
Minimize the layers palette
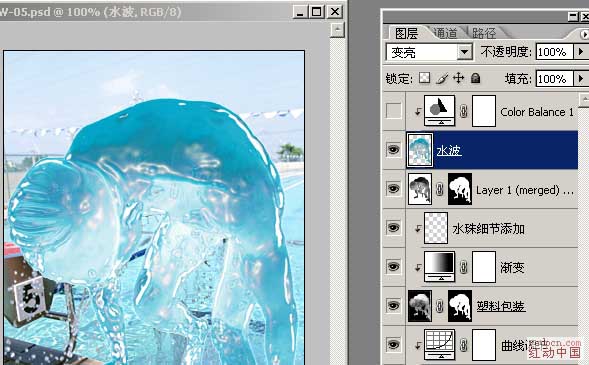click(x=573, y=17)
